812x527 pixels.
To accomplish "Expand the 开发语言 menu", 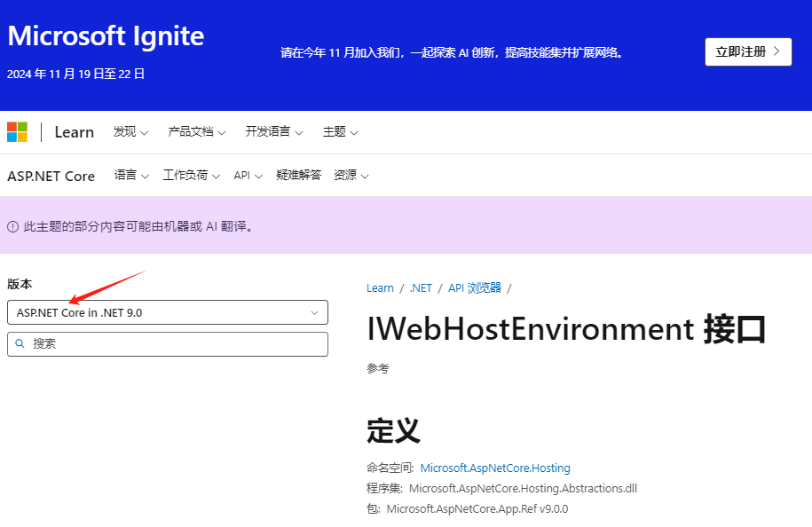I will pos(274,132).
